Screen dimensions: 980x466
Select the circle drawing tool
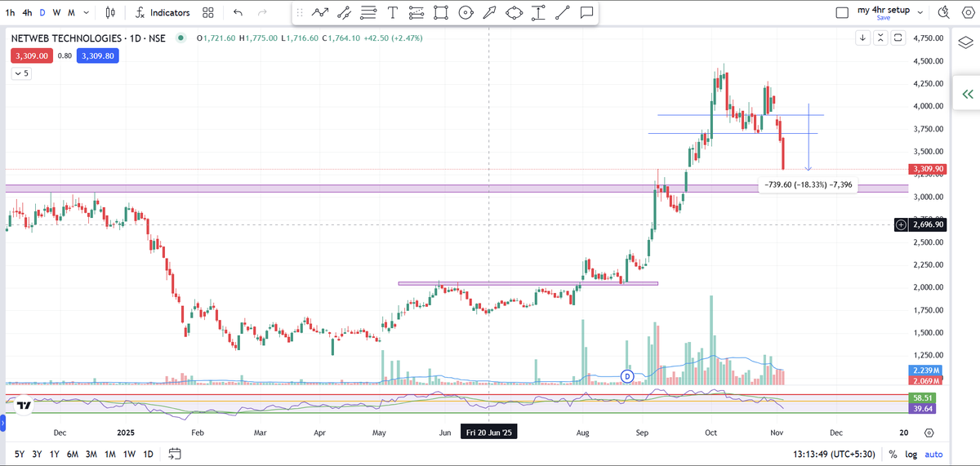point(465,13)
